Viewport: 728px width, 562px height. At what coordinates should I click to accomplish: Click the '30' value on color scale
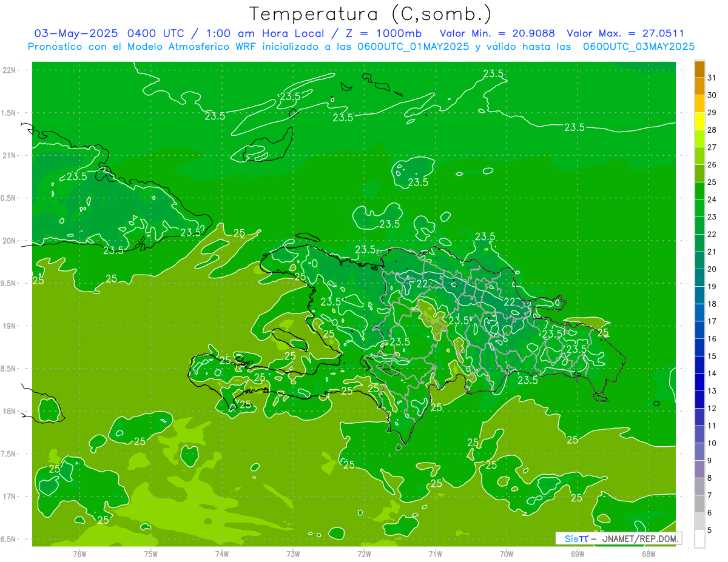712,95
